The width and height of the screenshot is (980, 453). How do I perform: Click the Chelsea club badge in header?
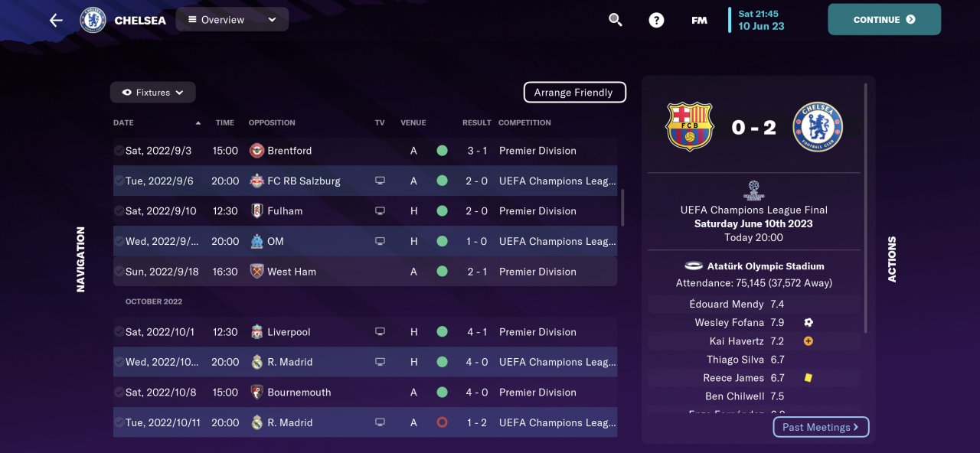pyautogui.click(x=93, y=20)
